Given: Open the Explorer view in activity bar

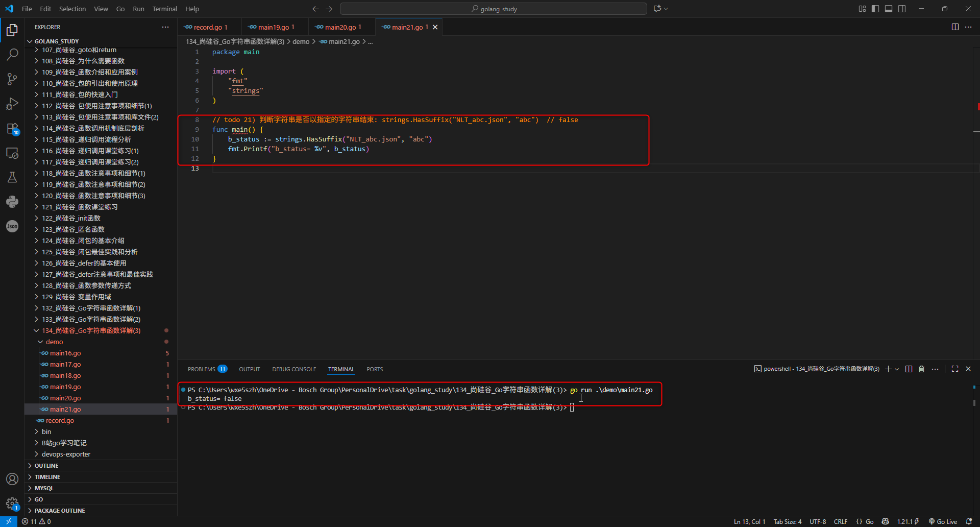Looking at the screenshot, I should pyautogui.click(x=12, y=30).
